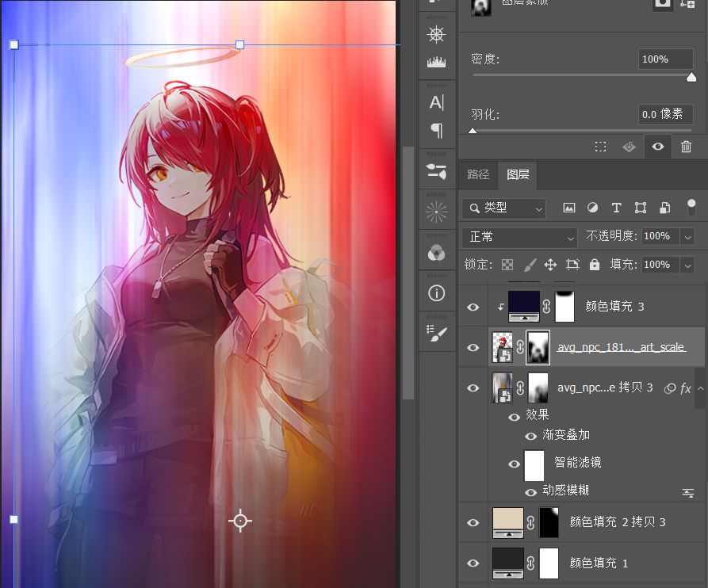The height and width of the screenshot is (588, 708).
Task: Open the Histogram panel icon
Action: [x=436, y=62]
